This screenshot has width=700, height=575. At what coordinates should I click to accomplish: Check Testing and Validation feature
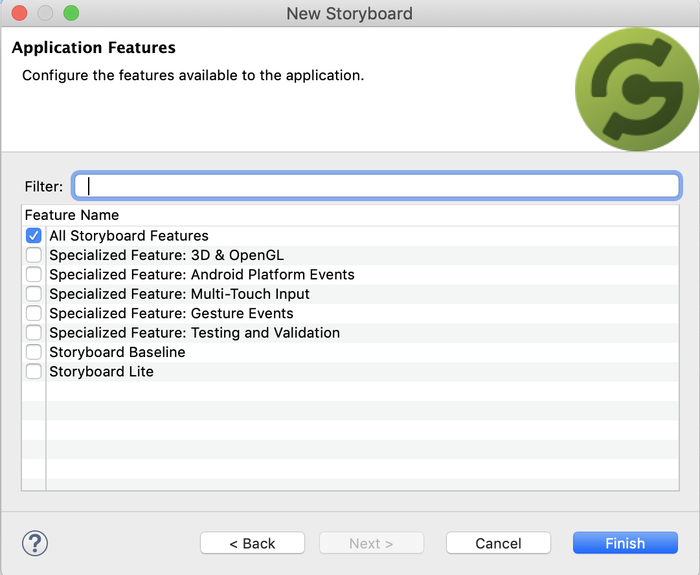[33, 333]
